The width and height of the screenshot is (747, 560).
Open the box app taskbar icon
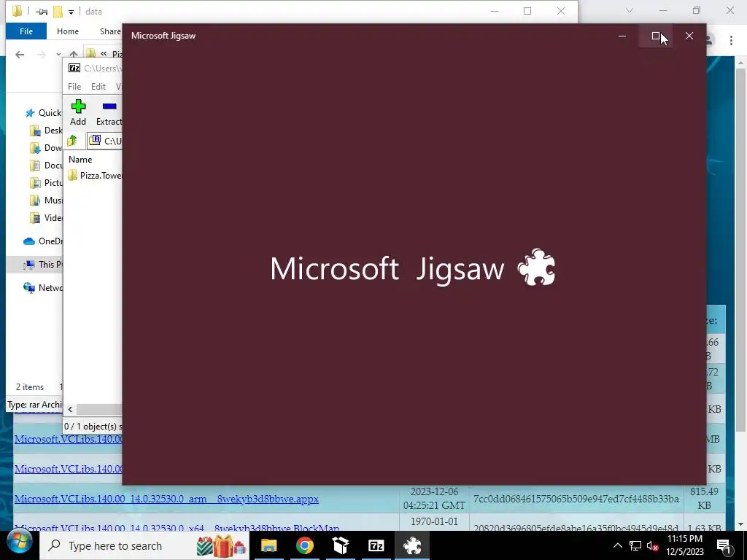point(340,545)
